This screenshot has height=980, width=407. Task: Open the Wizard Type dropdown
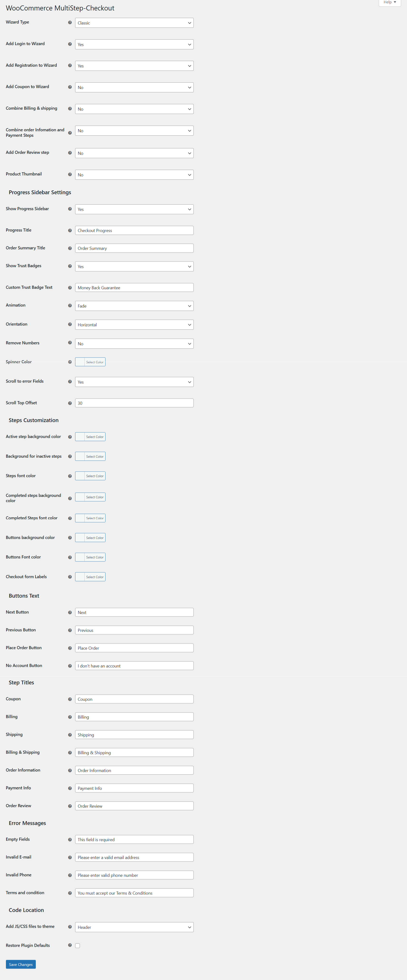pos(134,23)
